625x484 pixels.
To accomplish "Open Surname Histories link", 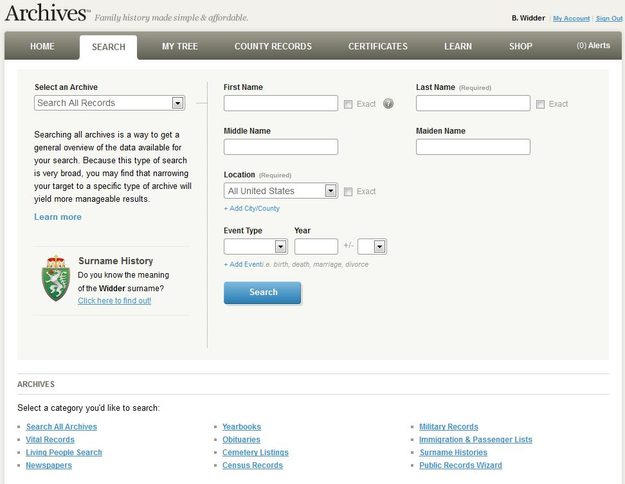I will 453,452.
